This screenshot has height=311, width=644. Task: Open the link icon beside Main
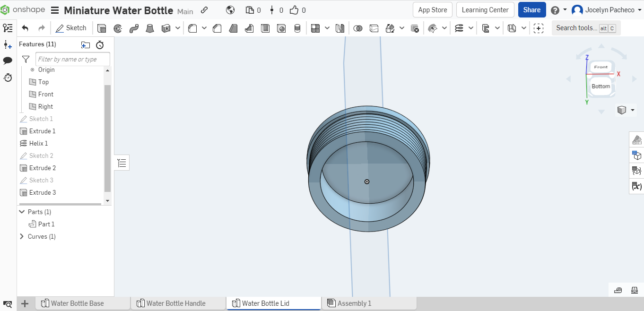204,10
